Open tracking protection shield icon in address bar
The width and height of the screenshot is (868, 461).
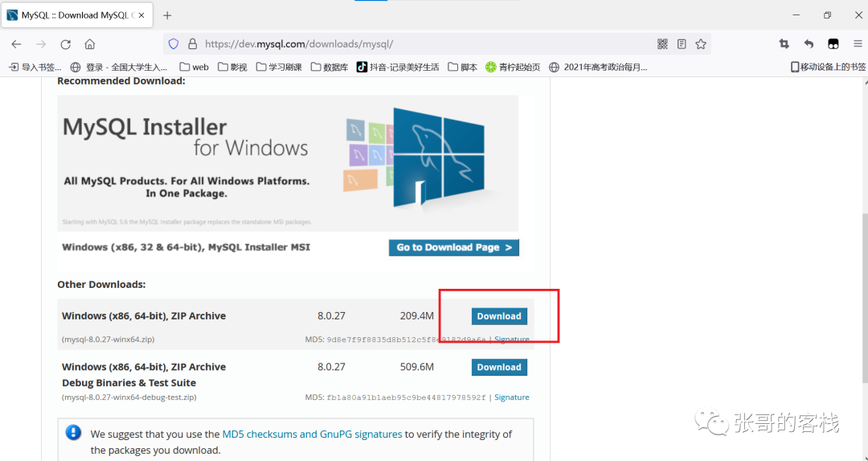(174, 44)
